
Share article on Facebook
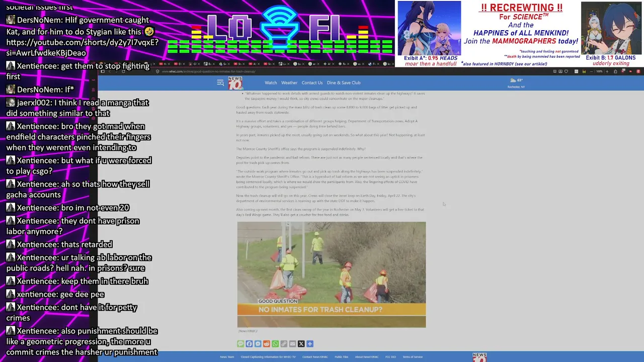249,344
